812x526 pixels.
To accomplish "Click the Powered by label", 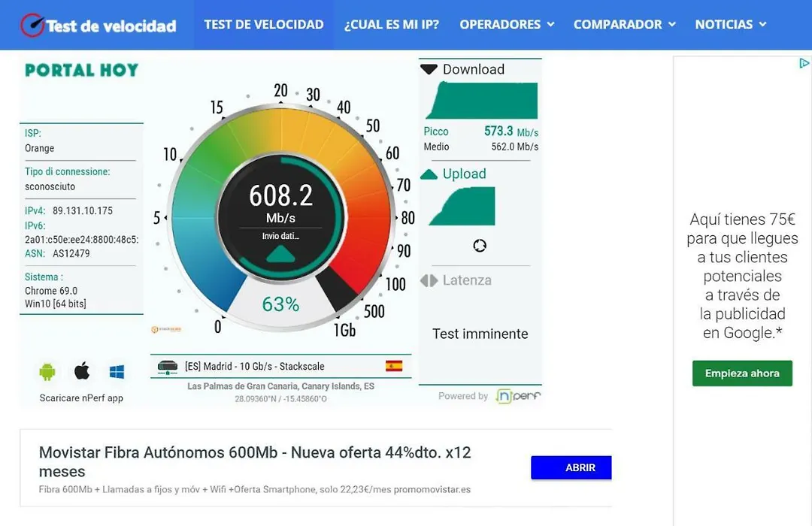I will pos(463,396).
